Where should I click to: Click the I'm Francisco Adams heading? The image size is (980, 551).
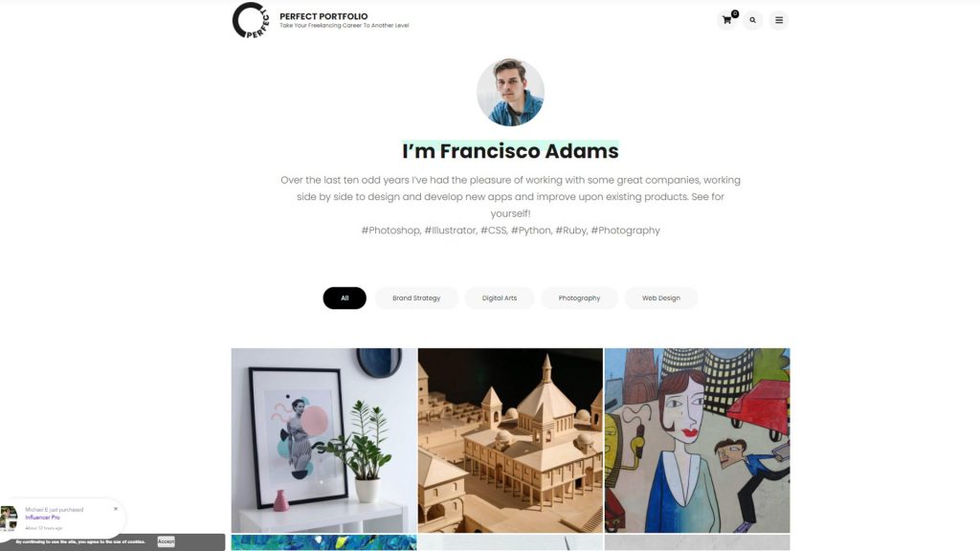point(510,151)
